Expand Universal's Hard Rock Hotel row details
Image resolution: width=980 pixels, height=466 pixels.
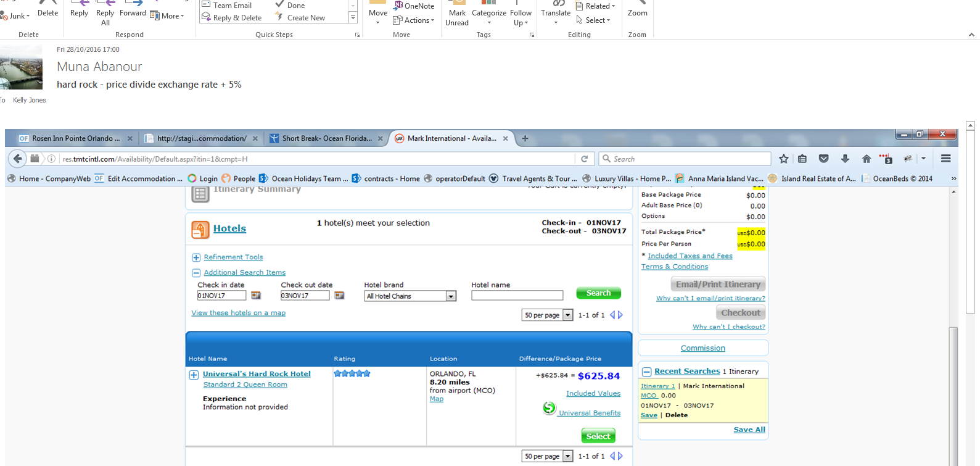pos(194,375)
